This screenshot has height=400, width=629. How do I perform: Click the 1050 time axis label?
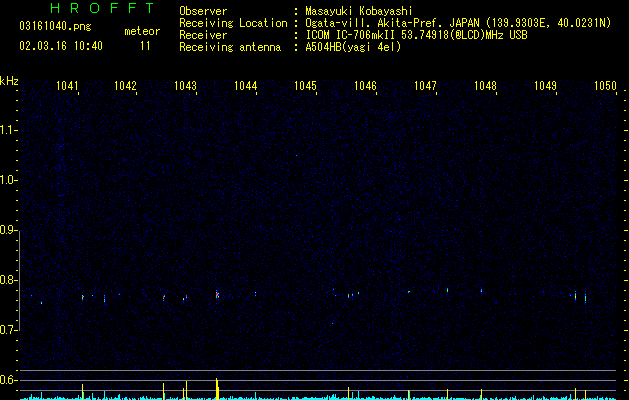[x=605, y=85]
